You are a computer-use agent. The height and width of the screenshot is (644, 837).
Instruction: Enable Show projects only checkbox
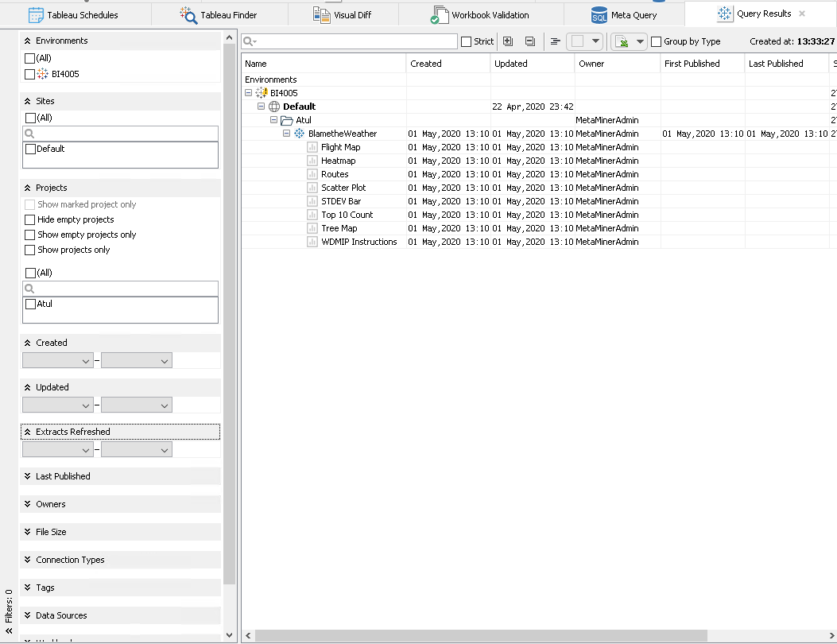30,250
